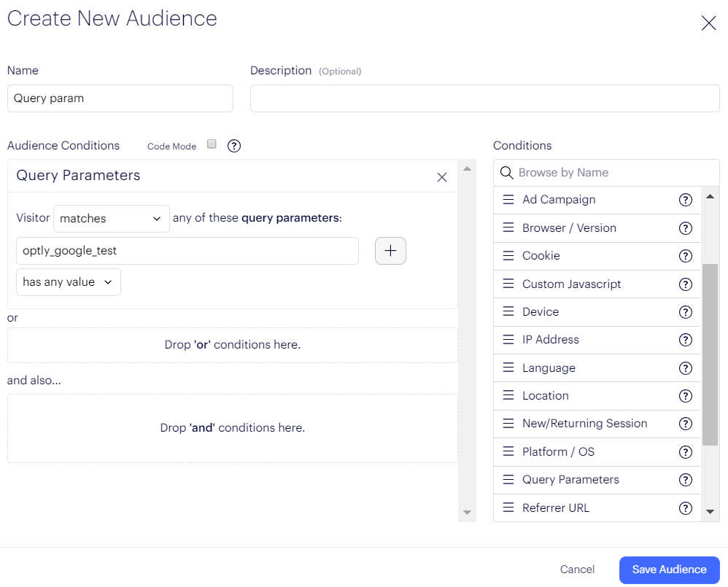Click the drag handle beside Device condition
This screenshot has width=728, height=587.
(x=508, y=311)
